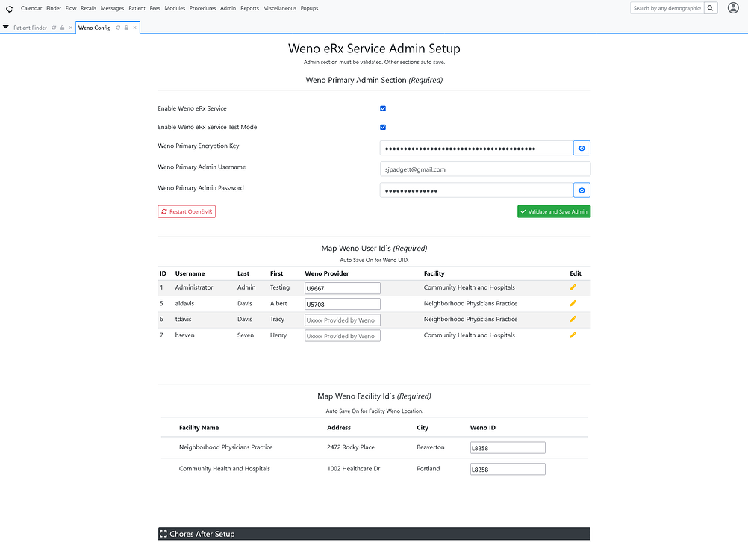
Task: Click the U9667 Weno Provider input field
Action: pos(342,287)
